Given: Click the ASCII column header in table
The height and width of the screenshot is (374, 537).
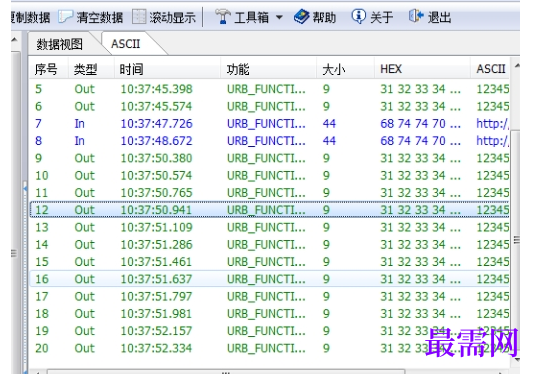Looking at the screenshot, I should (491, 69).
